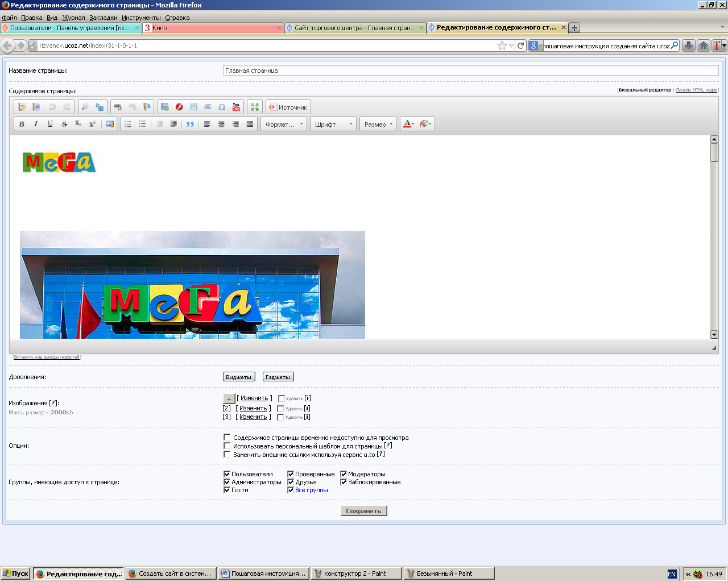Open Закладки menu in Firefox
The height and width of the screenshot is (582, 728).
[104, 18]
